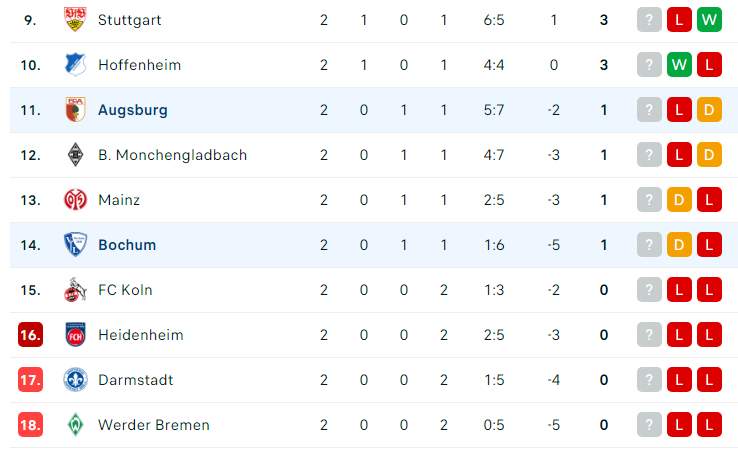Viewport: 738px width, 455px height.
Task: Click the Werder Bremen green diamond logo
Action: point(75,425)
